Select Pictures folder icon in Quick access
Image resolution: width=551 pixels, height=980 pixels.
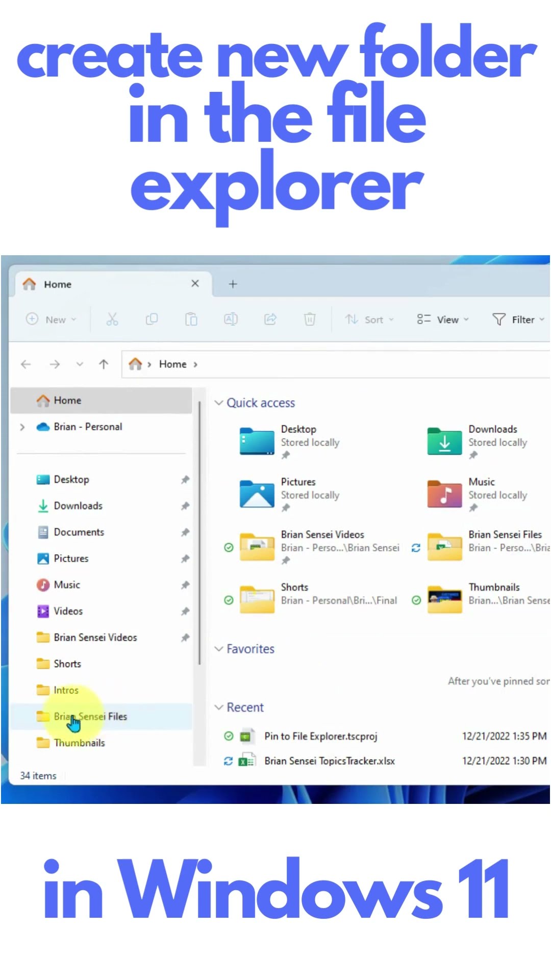257,494
